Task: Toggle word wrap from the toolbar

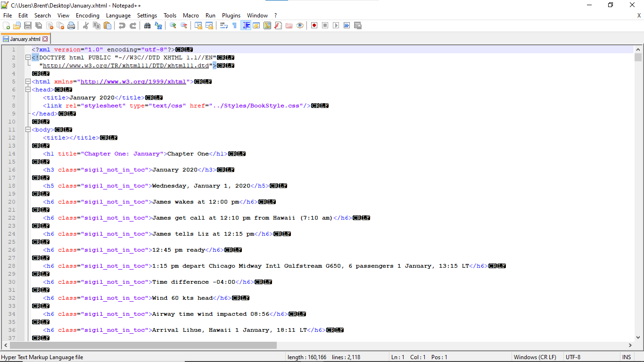Action: click(x=224, y=25)
